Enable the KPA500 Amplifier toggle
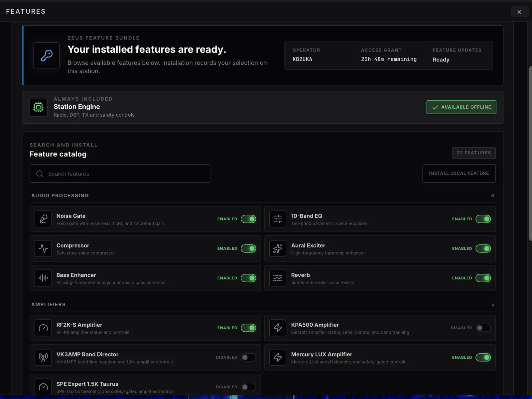 click(483, 328)
